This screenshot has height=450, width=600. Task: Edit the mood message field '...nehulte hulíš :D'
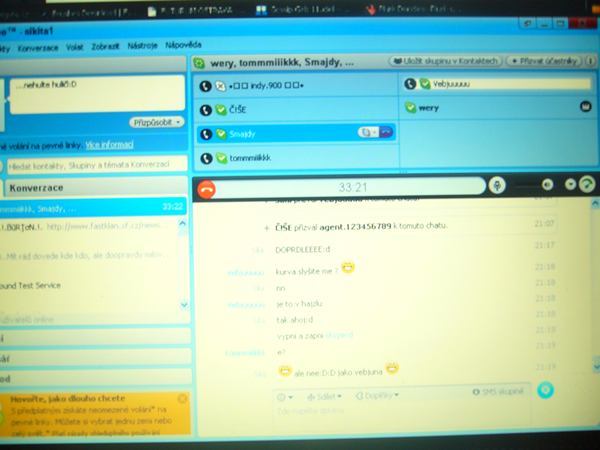[x=97, y=95]
